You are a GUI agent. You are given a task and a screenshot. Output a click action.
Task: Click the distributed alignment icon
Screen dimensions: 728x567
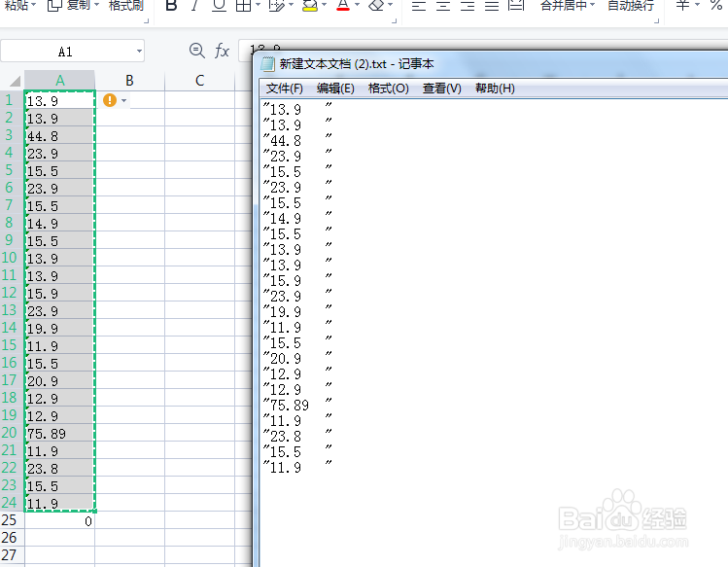(516, 6)
